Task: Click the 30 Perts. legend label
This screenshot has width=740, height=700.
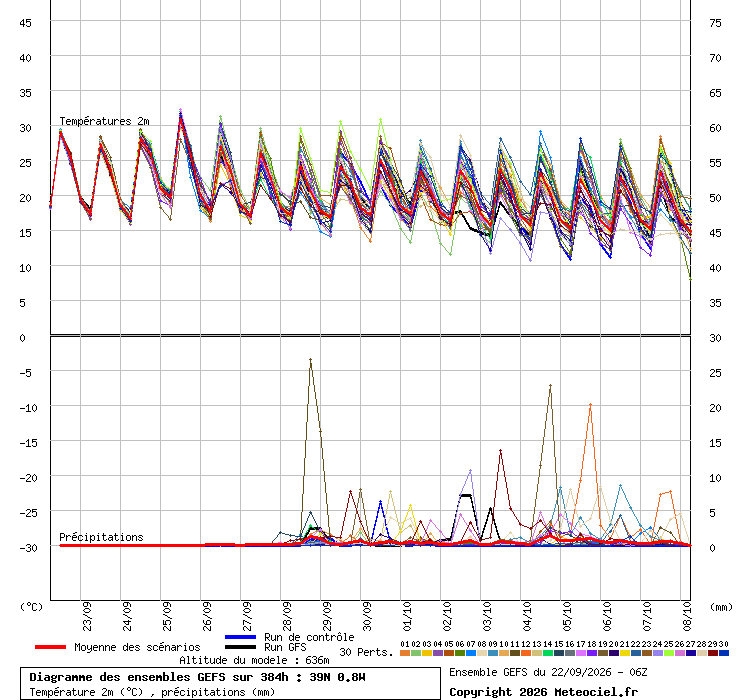Action: pos(366,652)
